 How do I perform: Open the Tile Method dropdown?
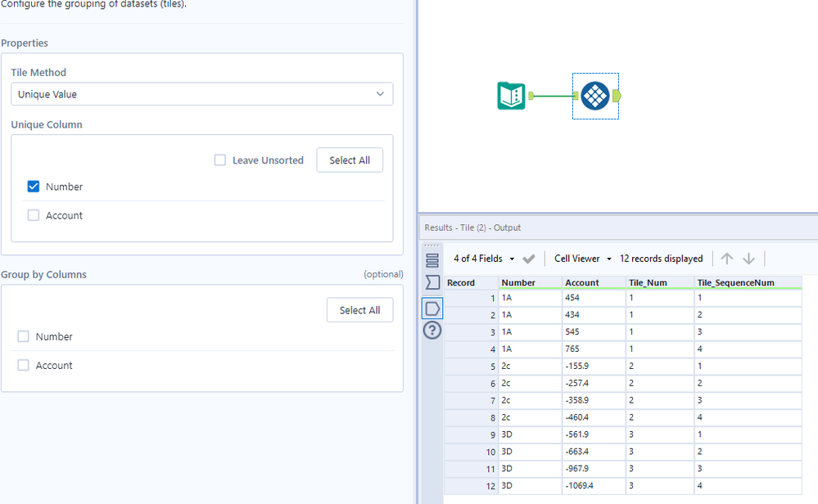(202, 94)
